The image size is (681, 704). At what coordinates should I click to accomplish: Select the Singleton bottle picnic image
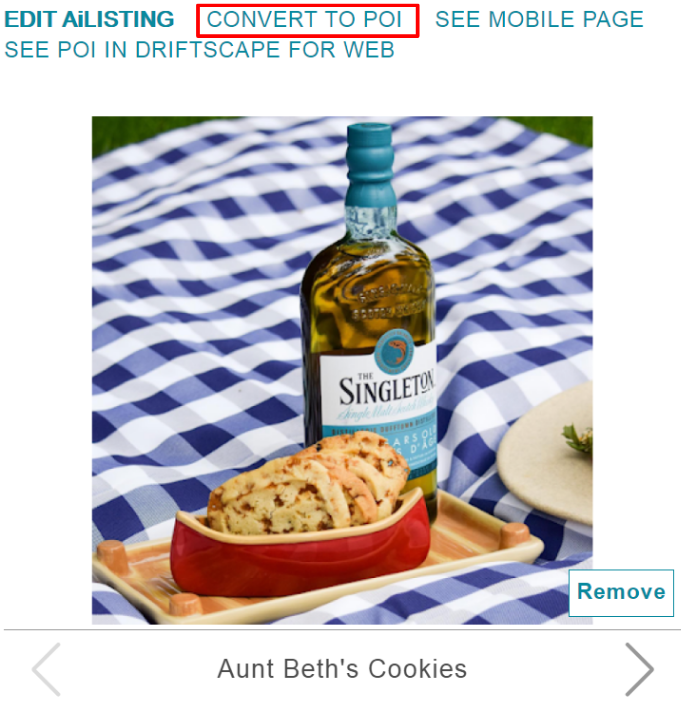click(342, 370)
